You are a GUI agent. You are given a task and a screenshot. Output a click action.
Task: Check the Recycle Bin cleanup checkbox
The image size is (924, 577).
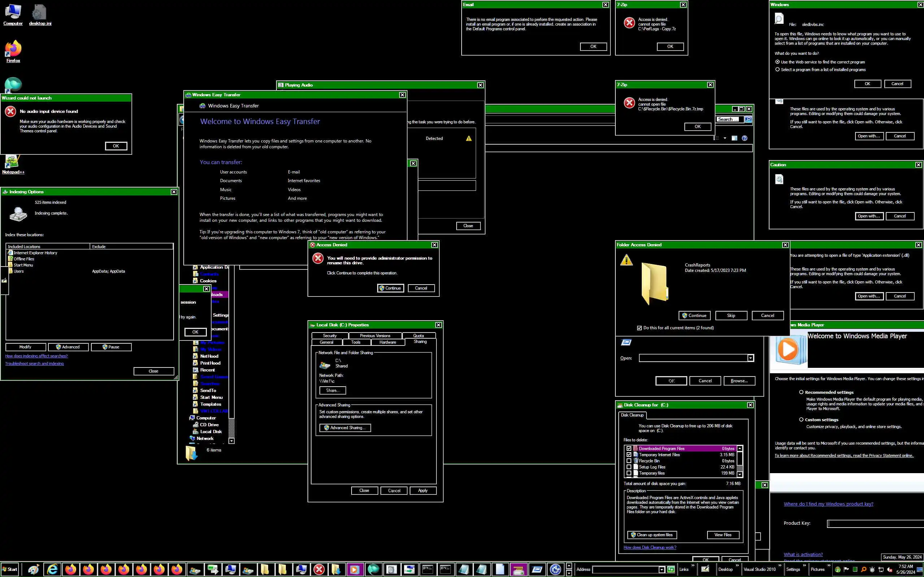[x=629, y=461]
